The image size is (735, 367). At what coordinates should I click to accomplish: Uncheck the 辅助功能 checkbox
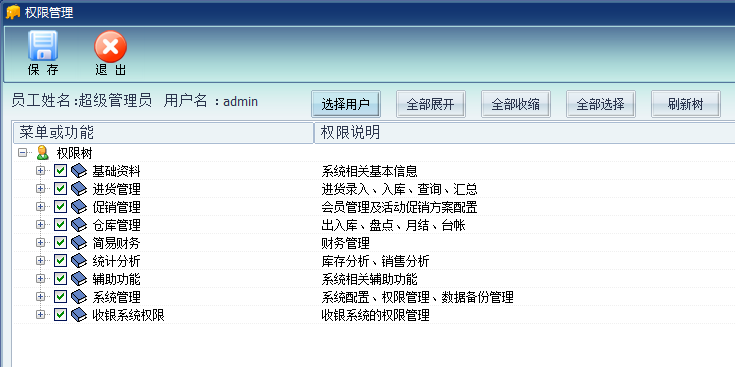[x=60, y=278]
